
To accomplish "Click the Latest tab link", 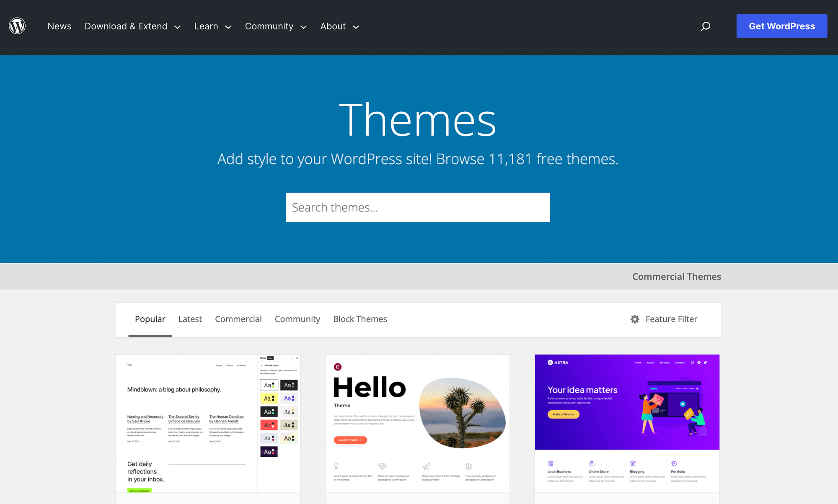I will click(190, 319).
